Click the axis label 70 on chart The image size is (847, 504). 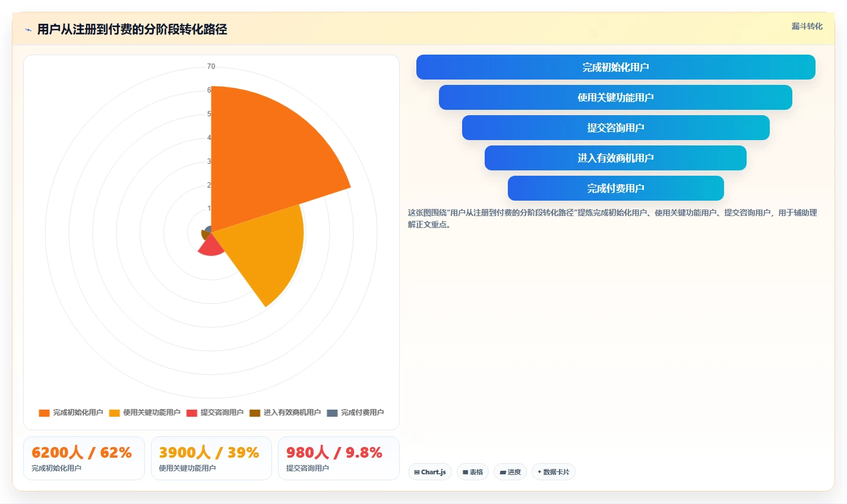click(x=211, y=66)
